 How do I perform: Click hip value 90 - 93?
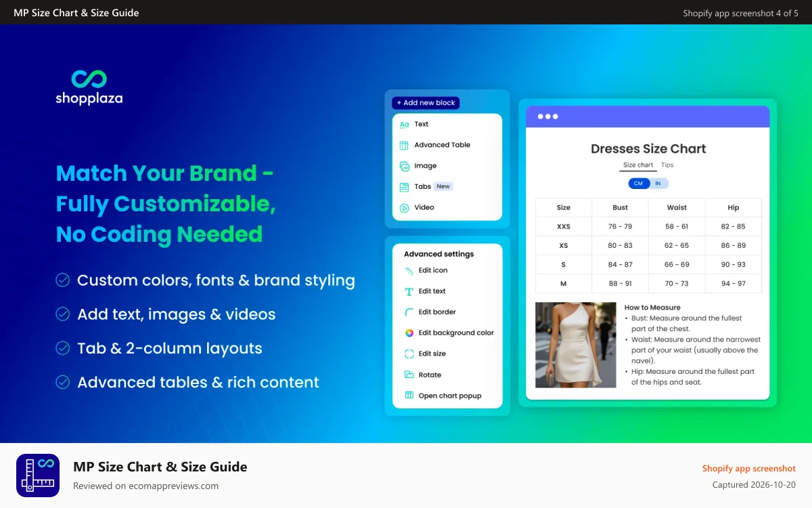pyautogui.click(x=734, y=265)
